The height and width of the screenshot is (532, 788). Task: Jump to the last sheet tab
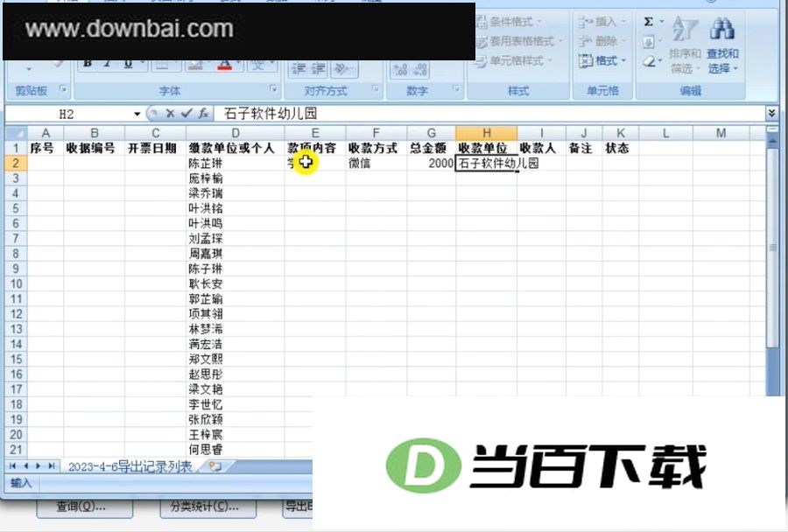pyautogui.click(x=52, y=466)
